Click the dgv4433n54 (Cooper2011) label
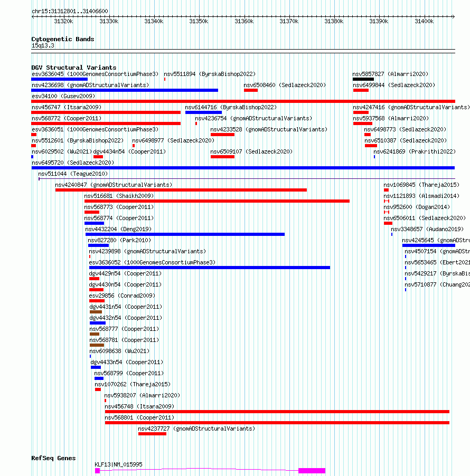 click(x=127, y=362)
